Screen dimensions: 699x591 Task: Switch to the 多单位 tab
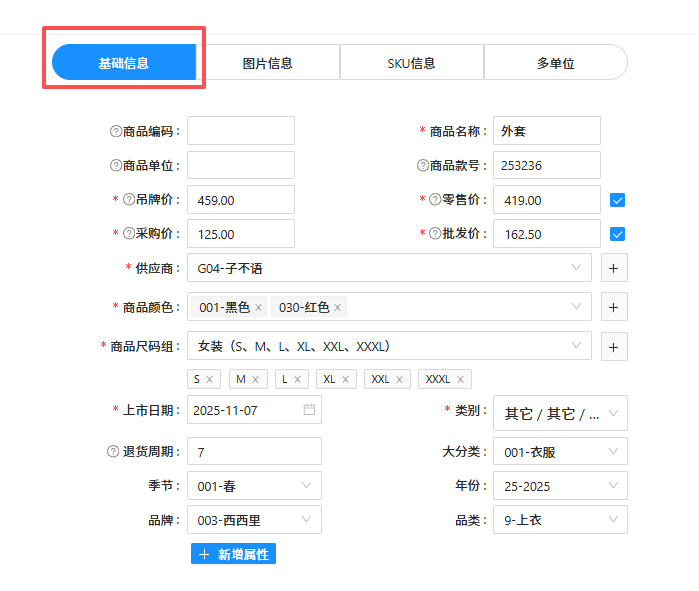pyautogui.click(x=555, y=62)
